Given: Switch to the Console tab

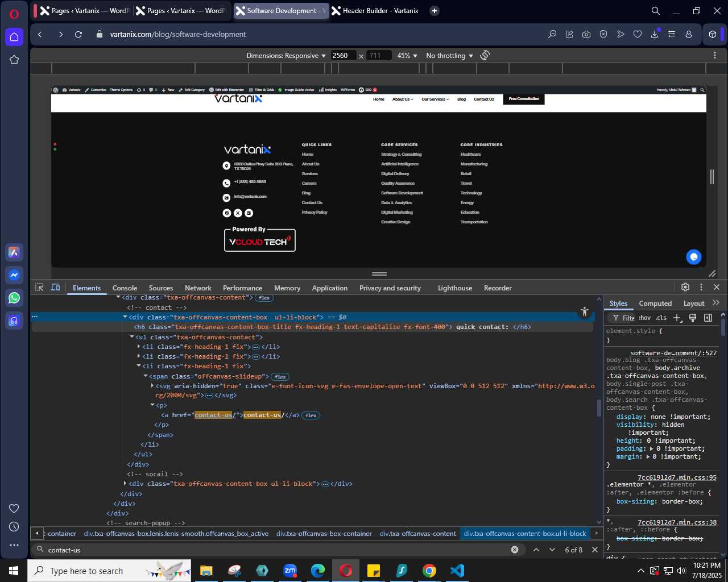Looking at the screenshot, I should (x=125, y=288).
